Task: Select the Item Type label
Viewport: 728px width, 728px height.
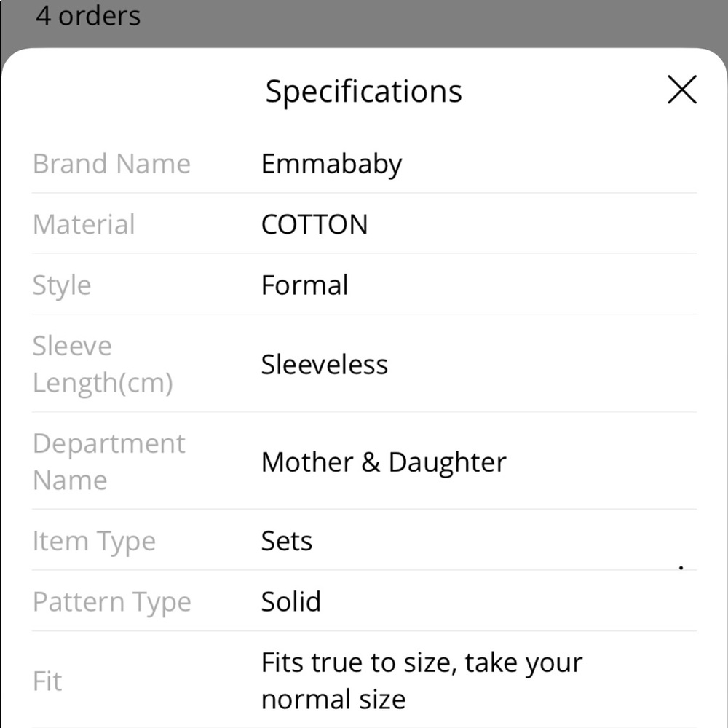Action: 94,541
